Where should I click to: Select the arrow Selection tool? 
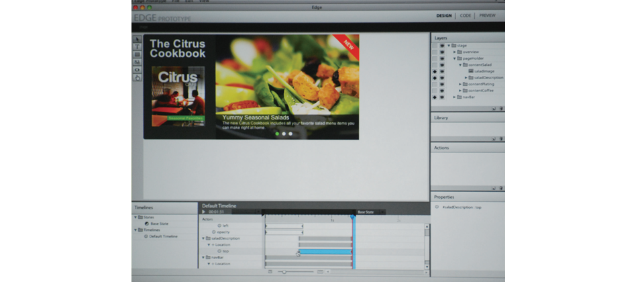coord(137,40)
